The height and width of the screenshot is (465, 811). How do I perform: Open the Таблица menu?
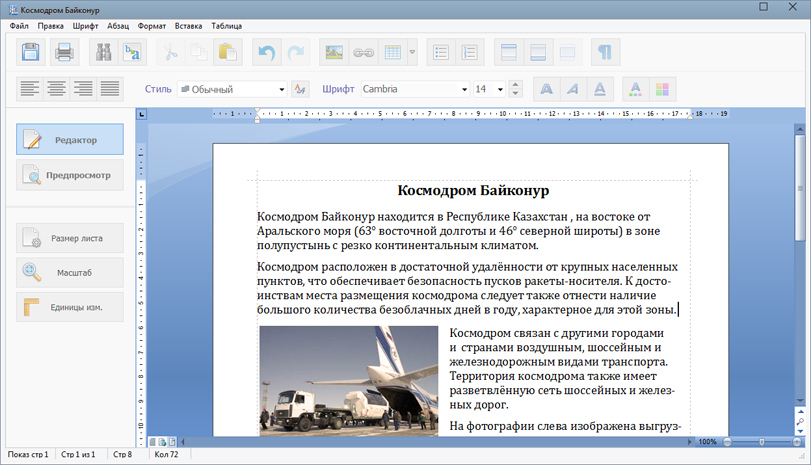click(x=227, y=26)
